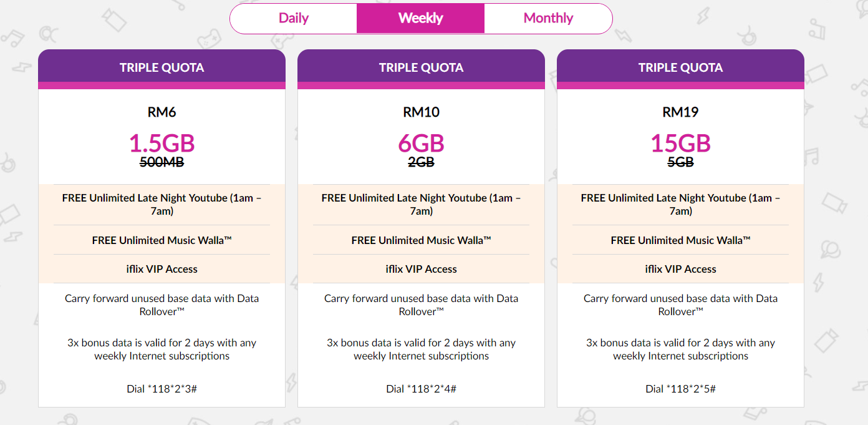868x425 pixels.
Task: Select the 1.5GB data amount
Action: coord(162,144)
